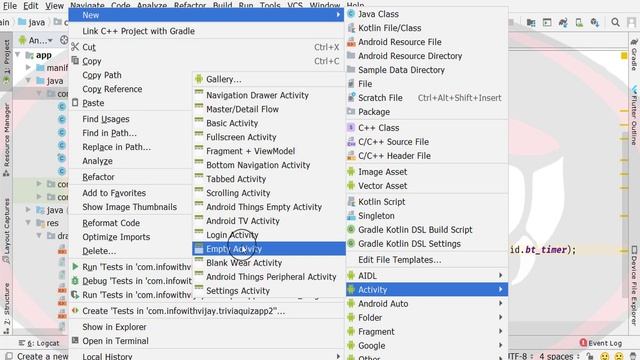Click Link C++ Project with Gradle

[x=206, y=31]
